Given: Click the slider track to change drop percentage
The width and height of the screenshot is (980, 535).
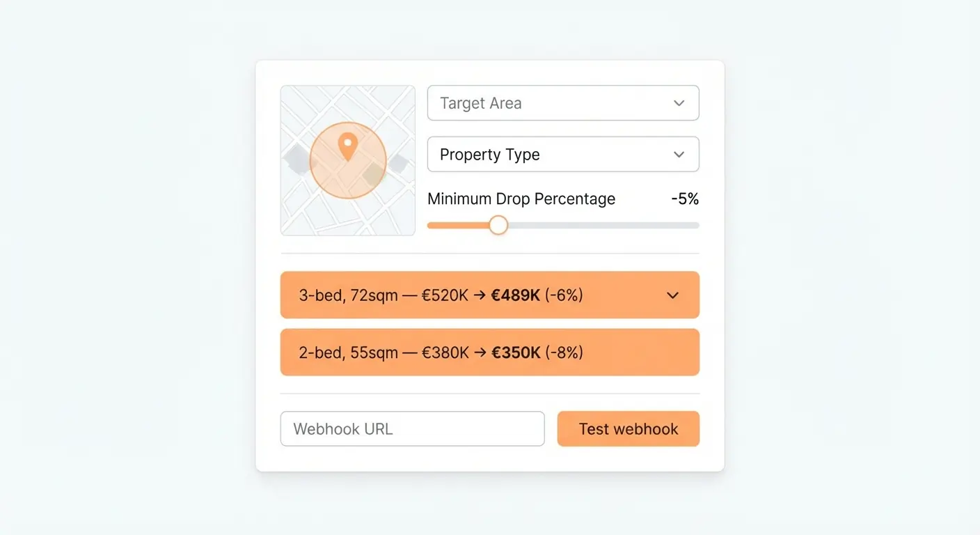Looking at the screenshot, I should [x=612, y=225].
